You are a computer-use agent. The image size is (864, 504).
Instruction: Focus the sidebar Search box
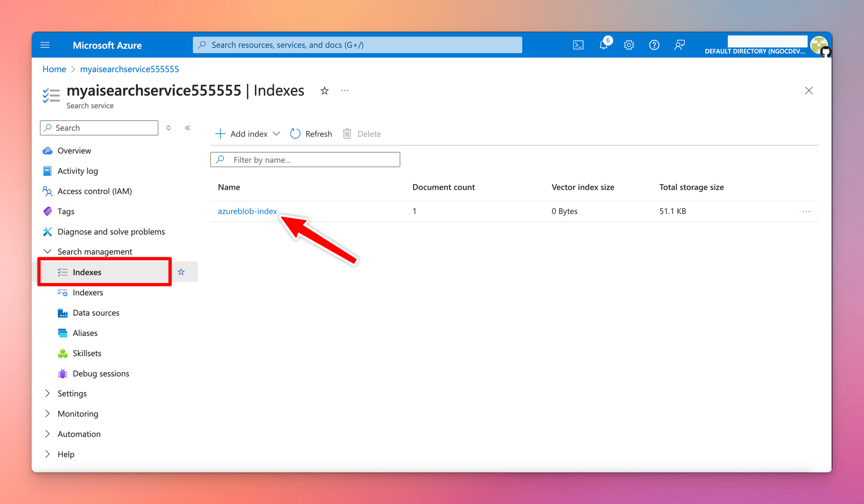[x=99, y=128]
